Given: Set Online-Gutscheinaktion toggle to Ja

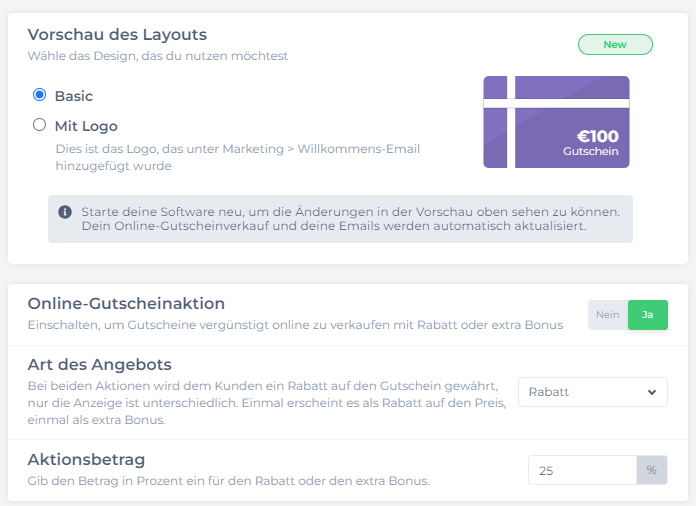Looking at the screenshot, I should click(x=648, y=315).
